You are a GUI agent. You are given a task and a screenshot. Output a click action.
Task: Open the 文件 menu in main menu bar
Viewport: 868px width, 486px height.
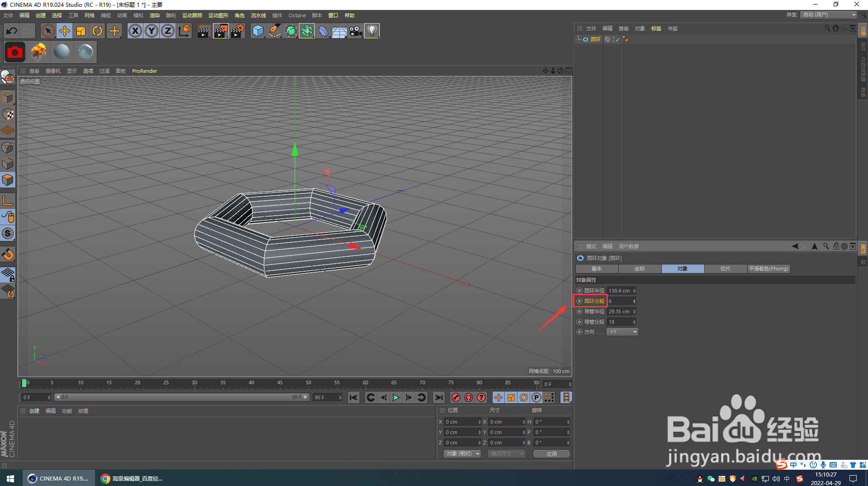(8, 15)
